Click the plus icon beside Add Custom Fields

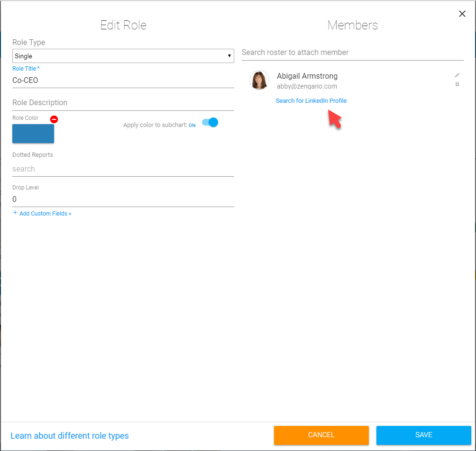click(x=15, y=213)
